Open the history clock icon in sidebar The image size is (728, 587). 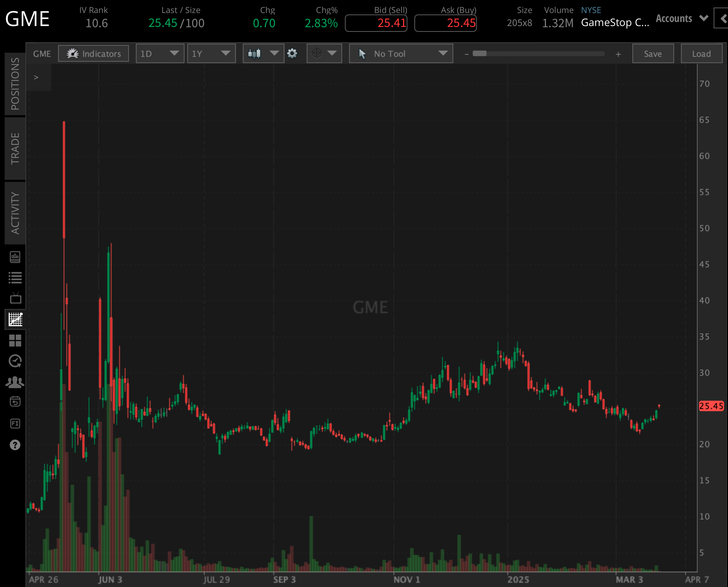15,360
